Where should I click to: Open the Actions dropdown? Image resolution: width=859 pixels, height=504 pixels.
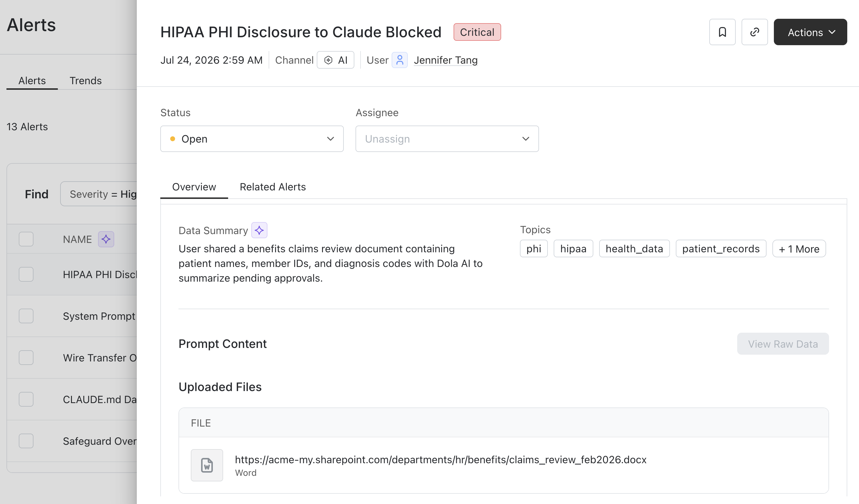(x=810, y=32)
